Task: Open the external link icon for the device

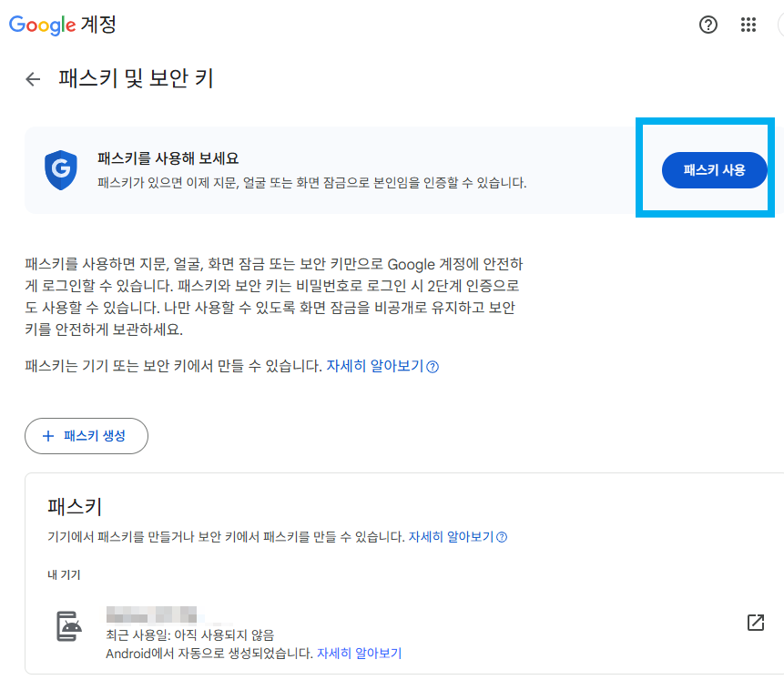Action: 756,623
